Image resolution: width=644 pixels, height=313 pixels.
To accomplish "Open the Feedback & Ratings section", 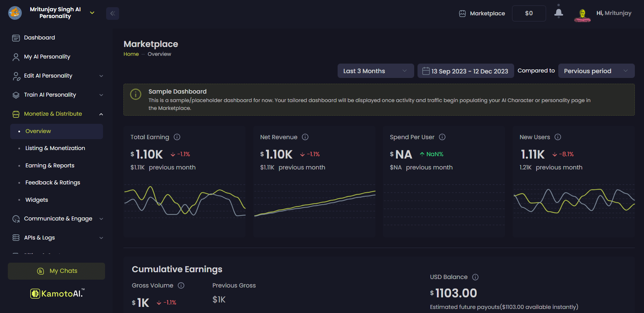I will pos(52,182).
